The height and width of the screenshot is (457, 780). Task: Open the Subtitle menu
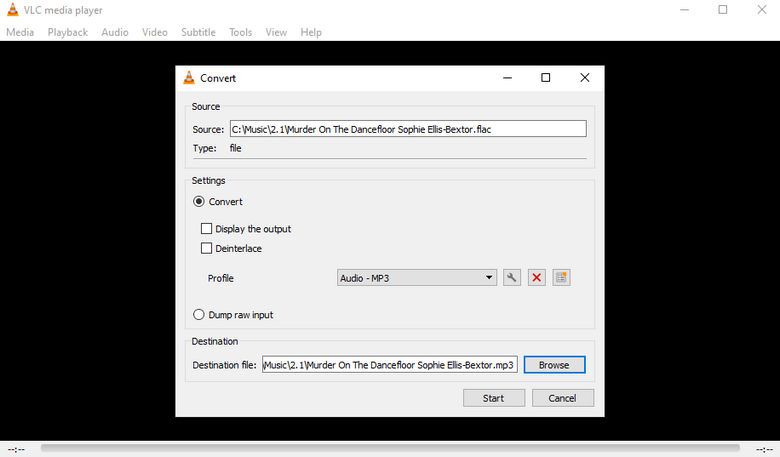(x=198, y=32)
